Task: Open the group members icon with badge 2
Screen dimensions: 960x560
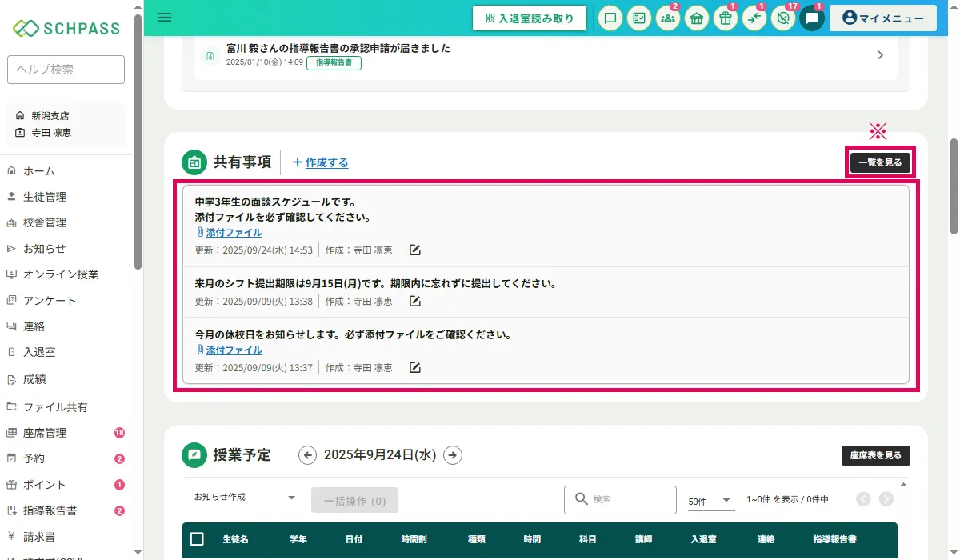Action: pyautogui.click(x=667, y=18)
